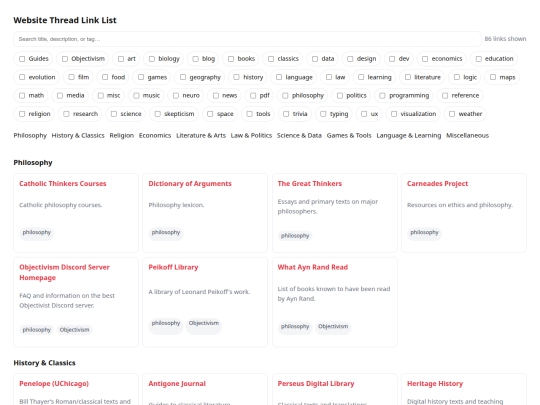Visit the Peikoff Library link
Viewport: 540px width, 405px height.
pos(173,267)
